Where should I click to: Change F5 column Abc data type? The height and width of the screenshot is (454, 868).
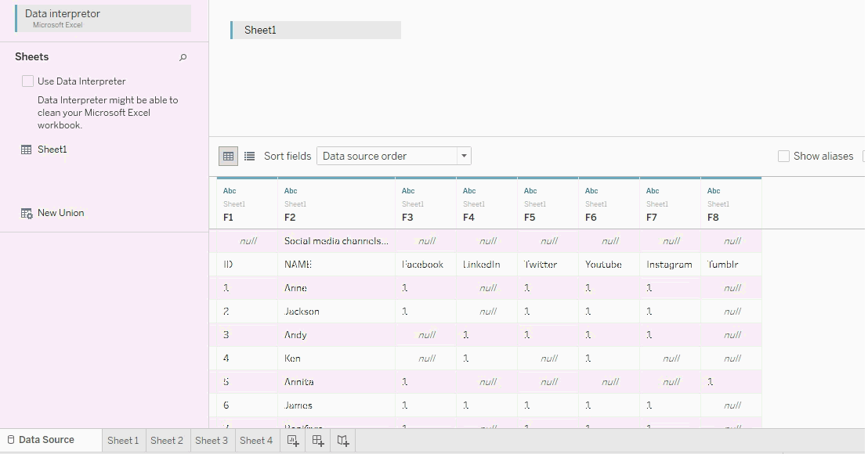(x=530, y=191)
